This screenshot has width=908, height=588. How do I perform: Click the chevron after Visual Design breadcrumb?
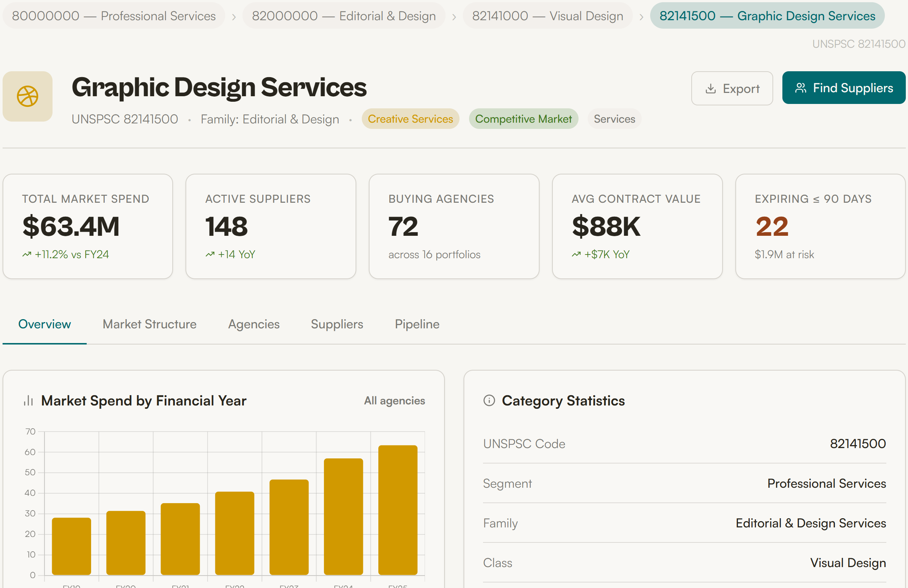click(x=641, y=17)
